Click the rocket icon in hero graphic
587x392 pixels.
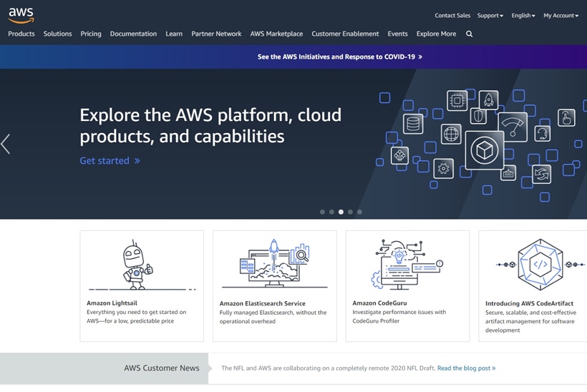488,100
